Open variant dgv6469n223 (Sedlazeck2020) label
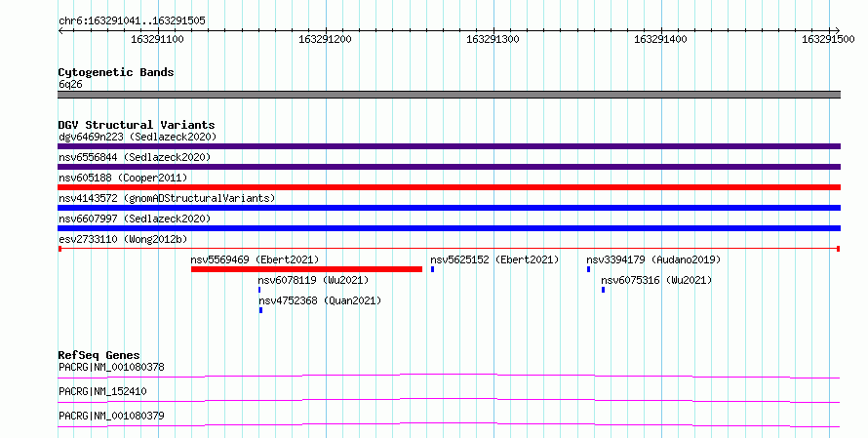The width and height of the screenshot is (868, 438). coord(138,137)
